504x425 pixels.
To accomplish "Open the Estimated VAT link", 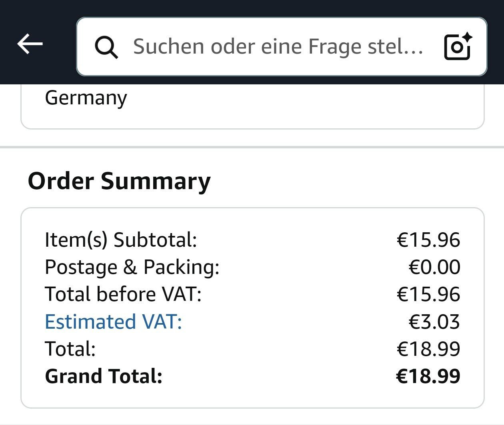I will point(113,321).
